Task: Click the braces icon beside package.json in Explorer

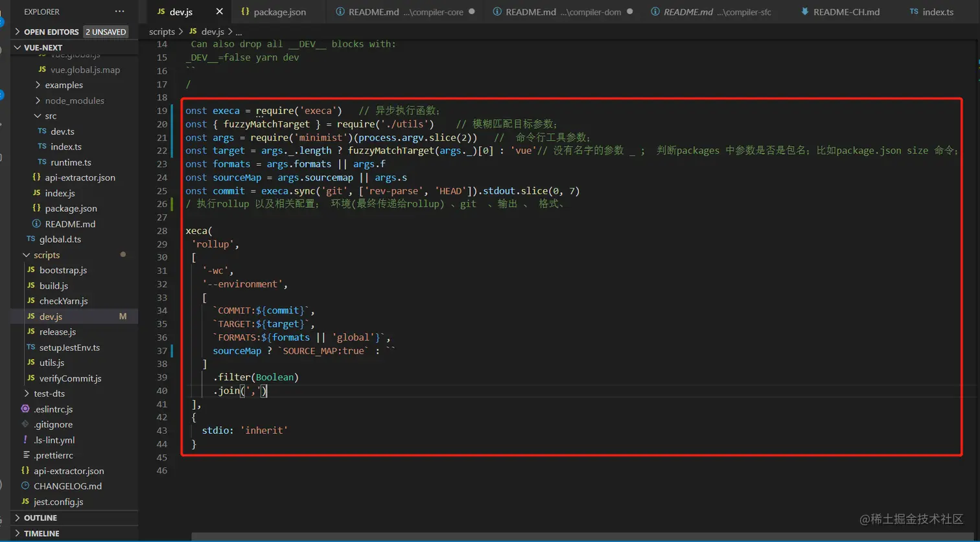Action: coord(36,209)
